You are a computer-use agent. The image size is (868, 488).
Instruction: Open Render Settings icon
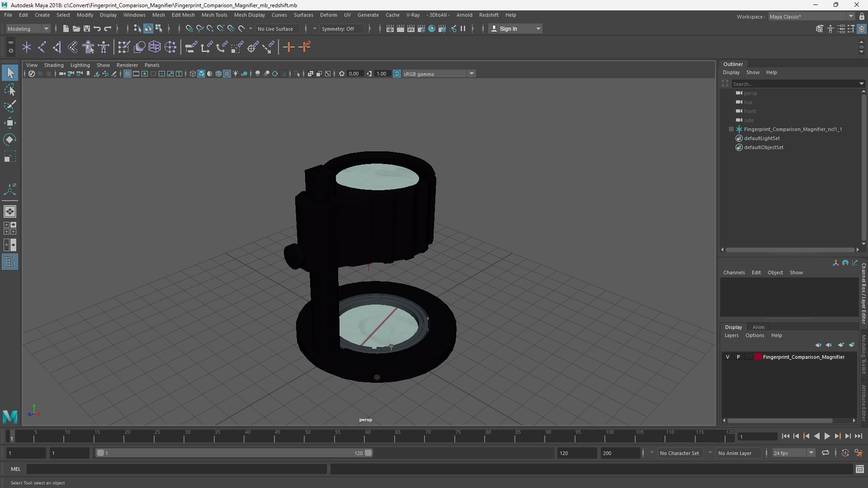(x=421, y=28)
